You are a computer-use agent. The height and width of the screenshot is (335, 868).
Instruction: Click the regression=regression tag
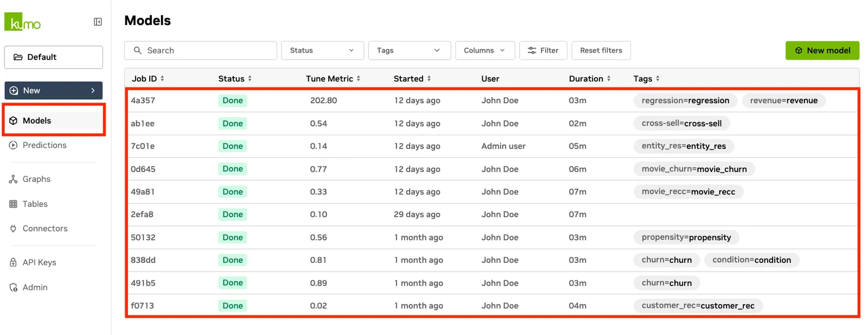(x=685, y=100)
